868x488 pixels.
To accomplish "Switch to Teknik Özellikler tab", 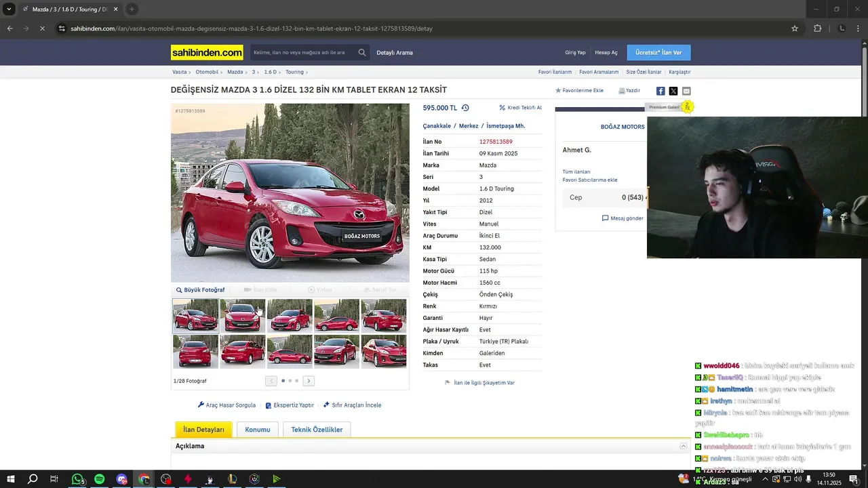I will 317,429.
